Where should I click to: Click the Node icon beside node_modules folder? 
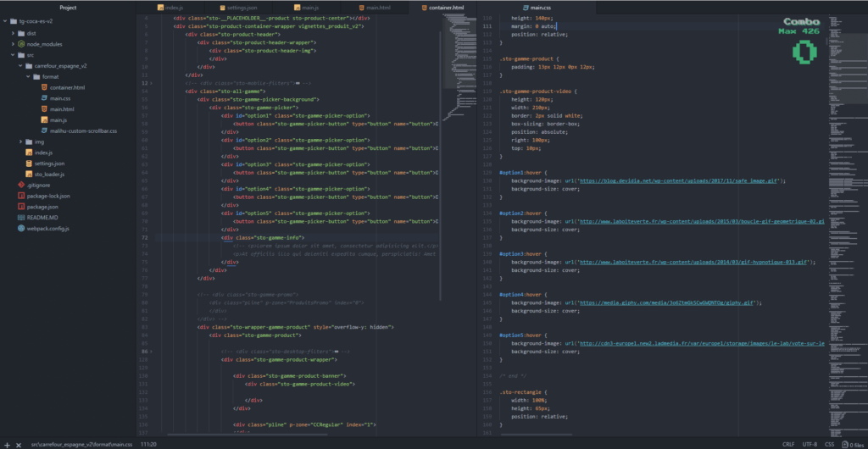tap(21, 44)
